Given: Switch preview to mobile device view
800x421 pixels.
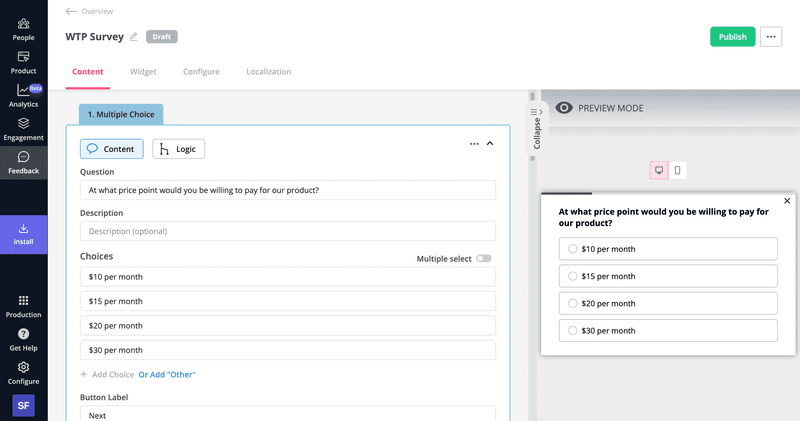Looking at the screenshot, I should pos(677,170).
